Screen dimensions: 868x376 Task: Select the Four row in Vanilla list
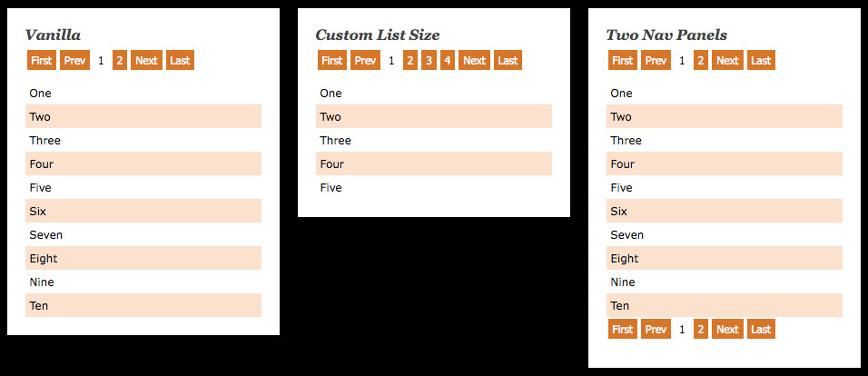click(143, 164)
